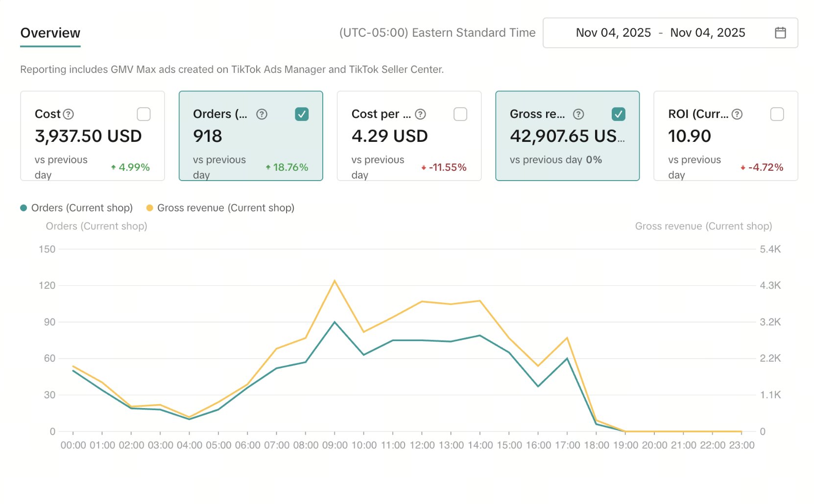This screenshot has height=504, width=814.
Task: Enable the Cost per order checkbox
Action: coord(460,114)
